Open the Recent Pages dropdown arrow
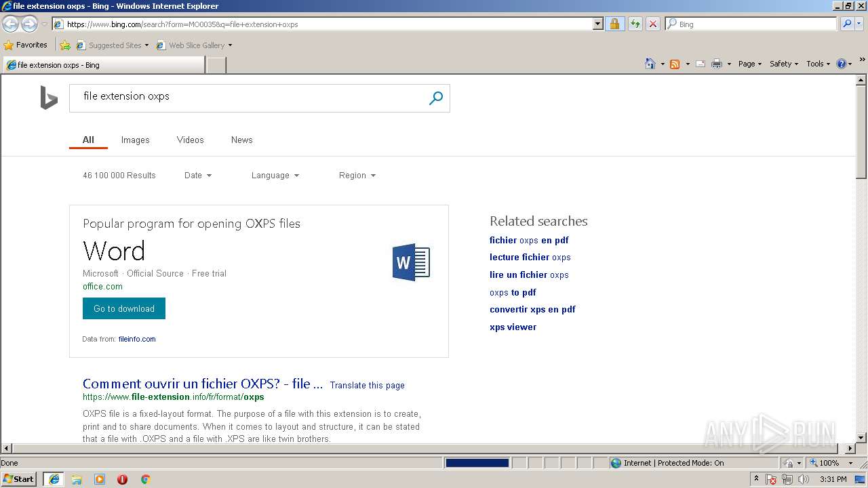The height and width of the screenshot is (488, 868). point(44,24)
